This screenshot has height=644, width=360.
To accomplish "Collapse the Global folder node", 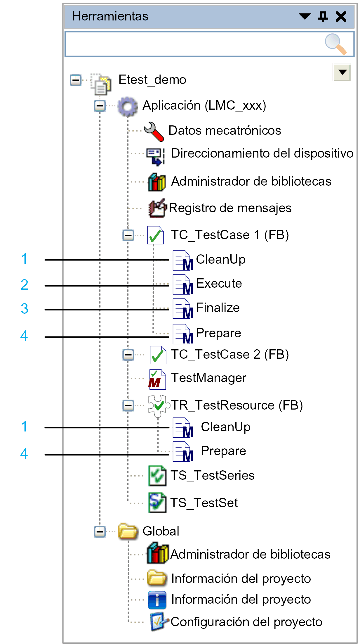I will point(100,531).
